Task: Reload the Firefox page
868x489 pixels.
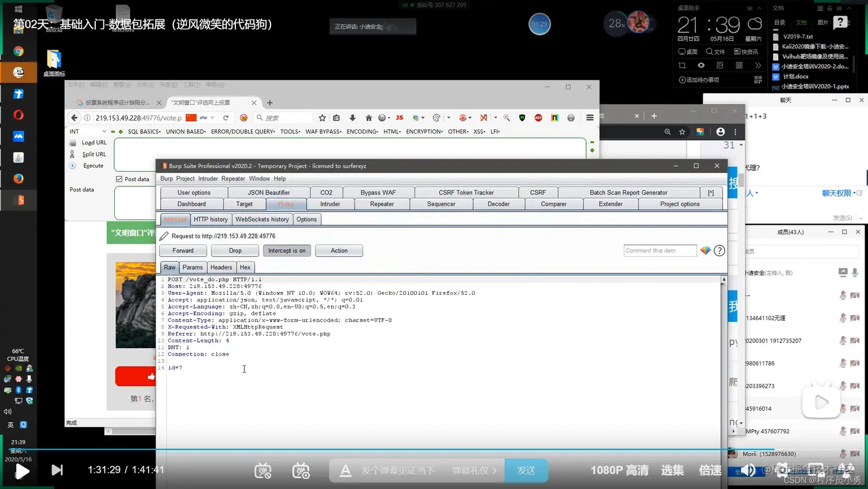Action: [226, 118]
